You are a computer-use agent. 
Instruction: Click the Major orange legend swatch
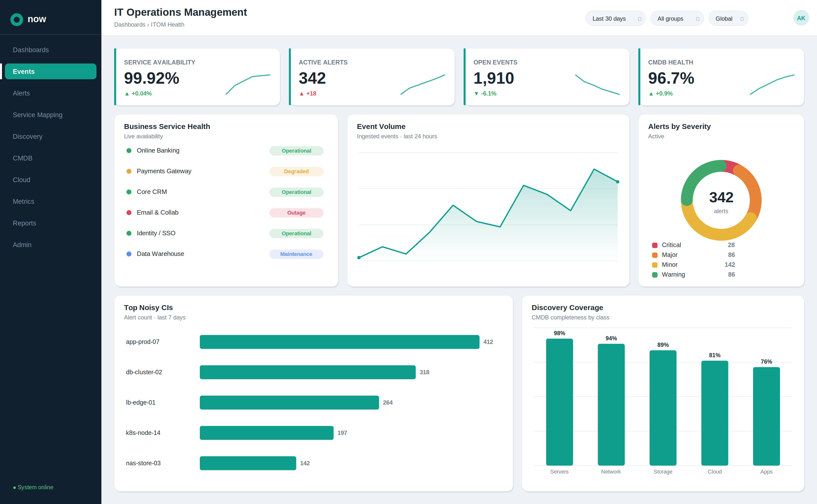point(655,255)
